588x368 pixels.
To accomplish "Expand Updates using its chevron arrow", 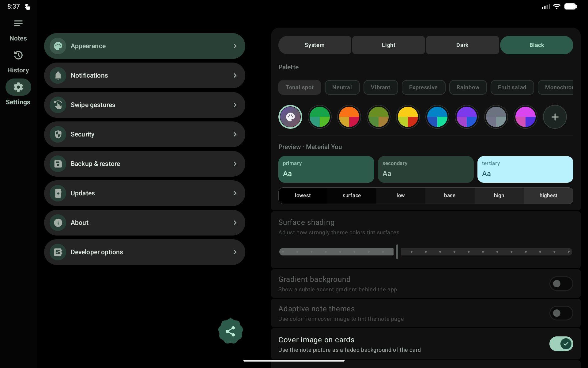I will pyautogui.click(x=235, y=193).
